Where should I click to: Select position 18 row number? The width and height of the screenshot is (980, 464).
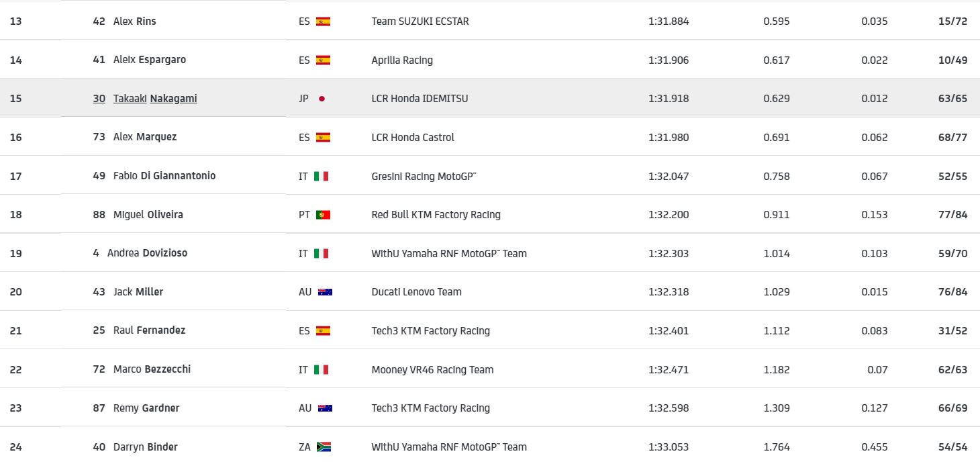[16, 215]
